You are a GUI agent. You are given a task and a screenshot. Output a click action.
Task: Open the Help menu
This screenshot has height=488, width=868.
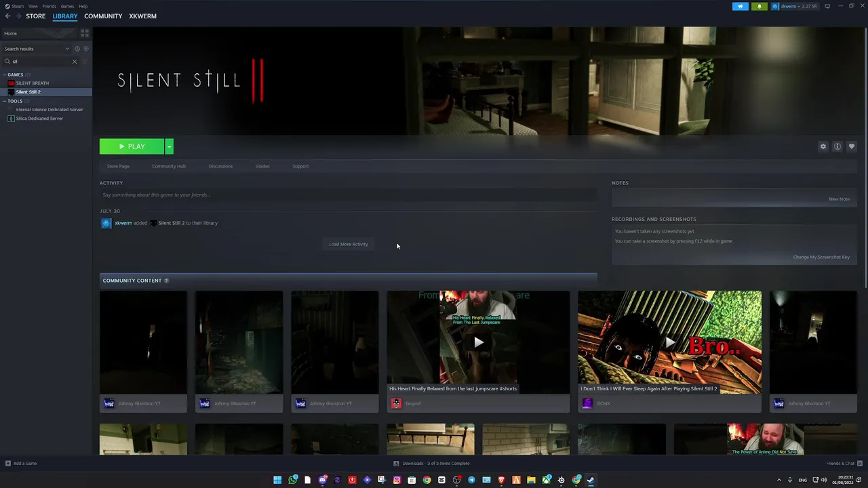pos(83,6)
